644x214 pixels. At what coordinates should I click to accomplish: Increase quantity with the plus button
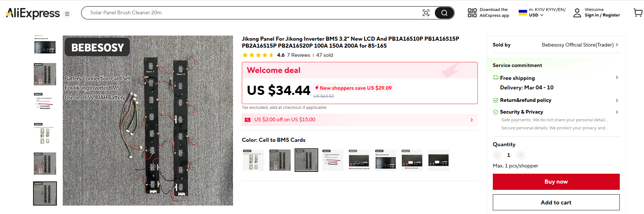pyautogui.click(x=520, y=155)
